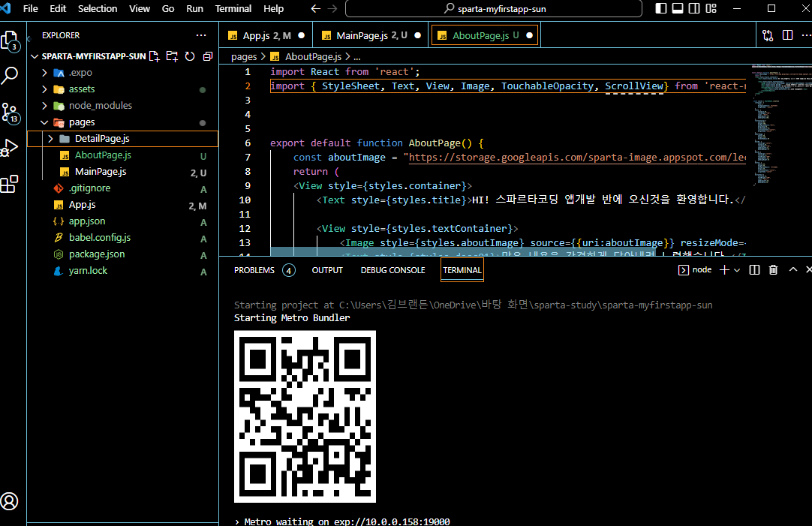Open changes compare icon in editor toolbar
This screenshot has width=812, height=526.
coord(768,35)
